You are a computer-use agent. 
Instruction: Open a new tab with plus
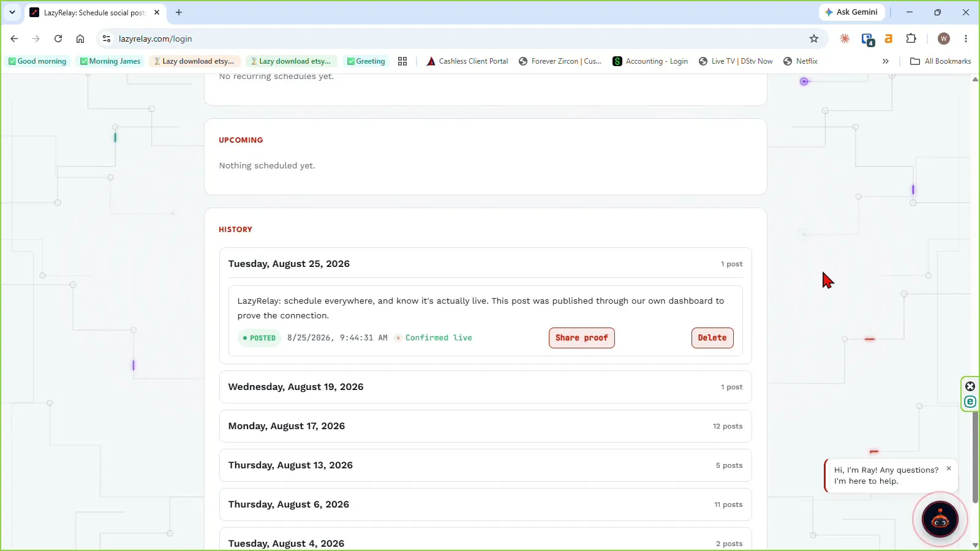point(179,12)
